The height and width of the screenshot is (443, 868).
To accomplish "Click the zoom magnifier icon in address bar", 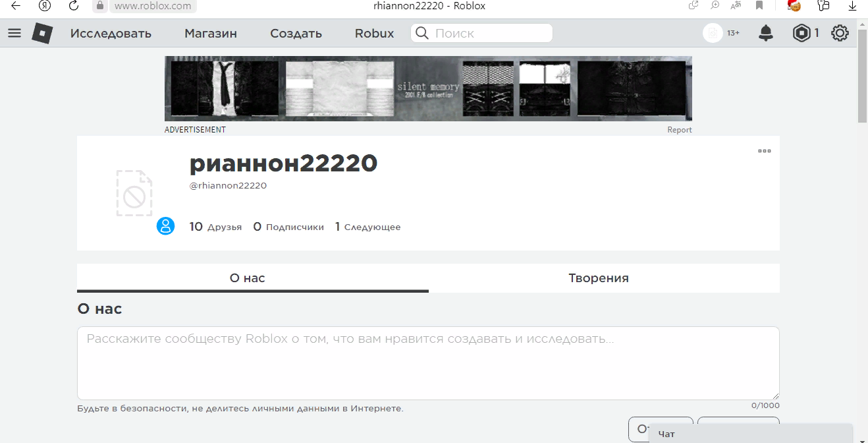I will (x=715, y=6).
